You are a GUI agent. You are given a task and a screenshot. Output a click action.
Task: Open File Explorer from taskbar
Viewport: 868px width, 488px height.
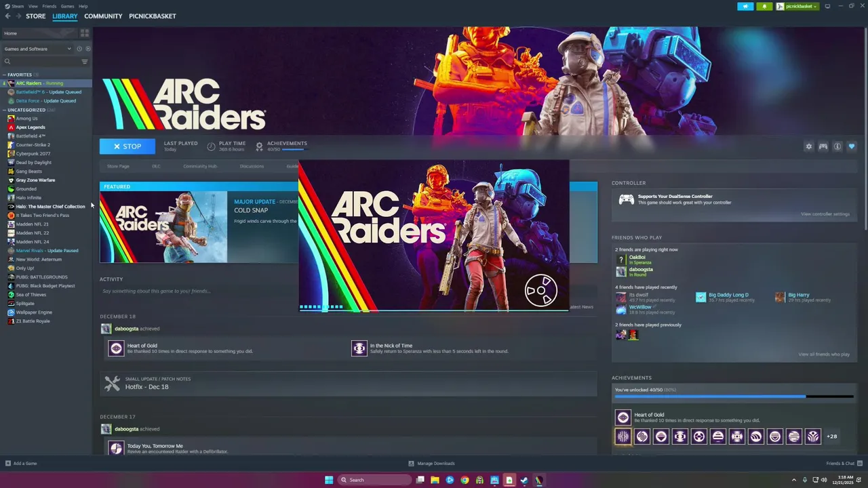point(435,480)
